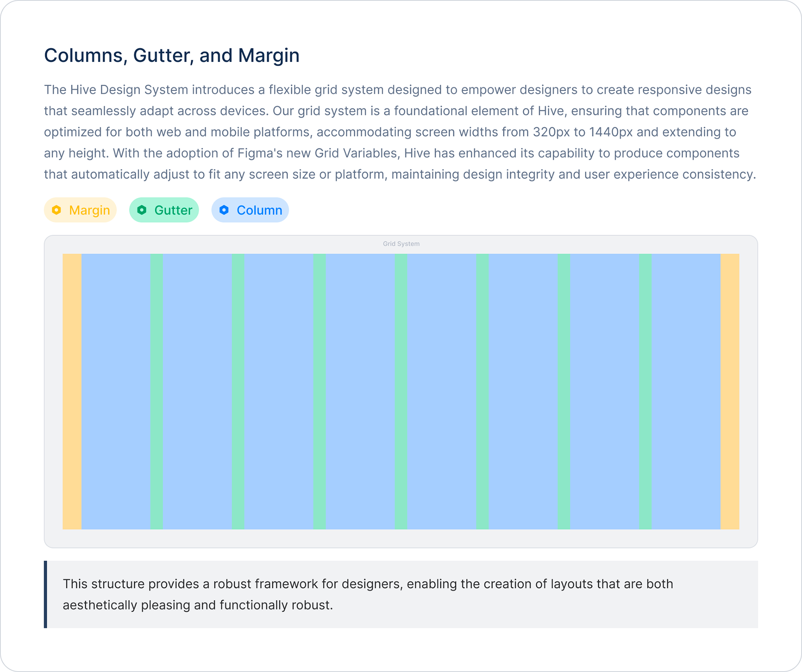Select the Column tag label

tap(259, 210)
